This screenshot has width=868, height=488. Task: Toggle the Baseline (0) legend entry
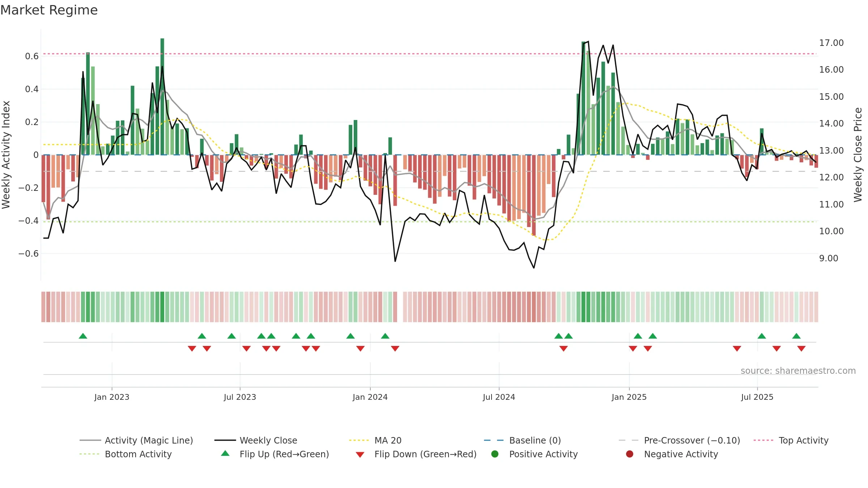click(522, 440)
